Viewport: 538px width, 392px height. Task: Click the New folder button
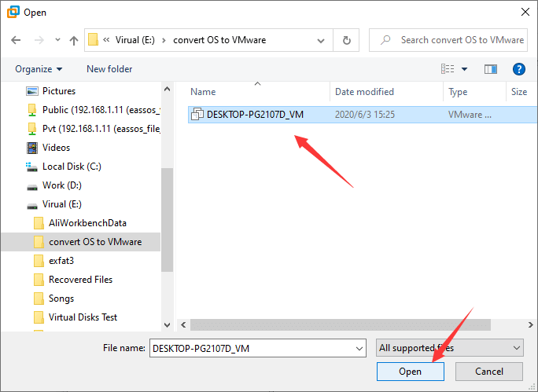[x=109, y=69]
